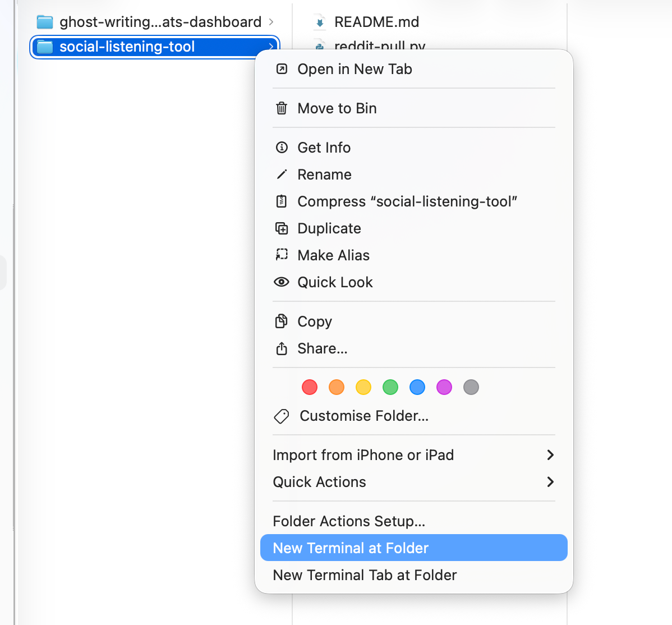
Task: Click the Quick Look eye icon
Action: coord(282,282)
